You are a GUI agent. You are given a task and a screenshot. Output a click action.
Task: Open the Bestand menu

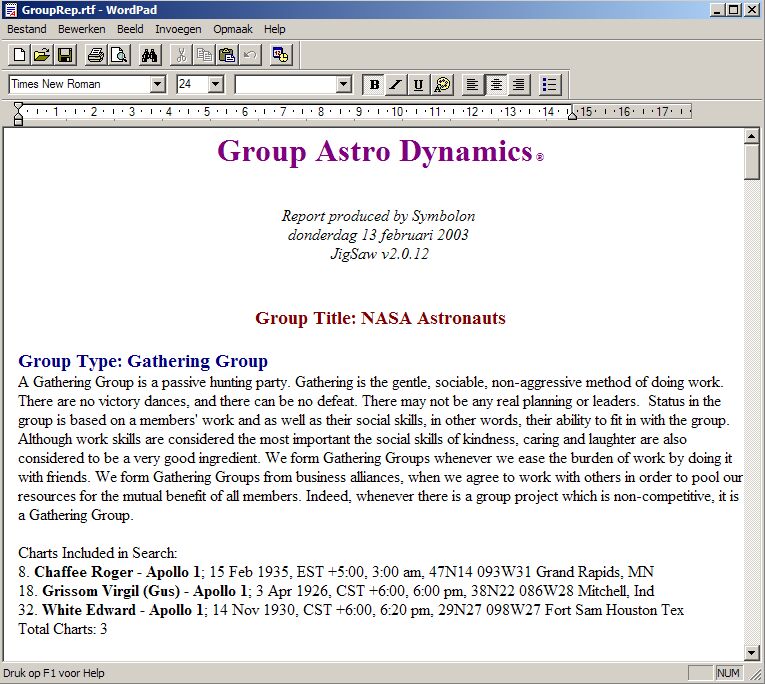coord(27,29)
